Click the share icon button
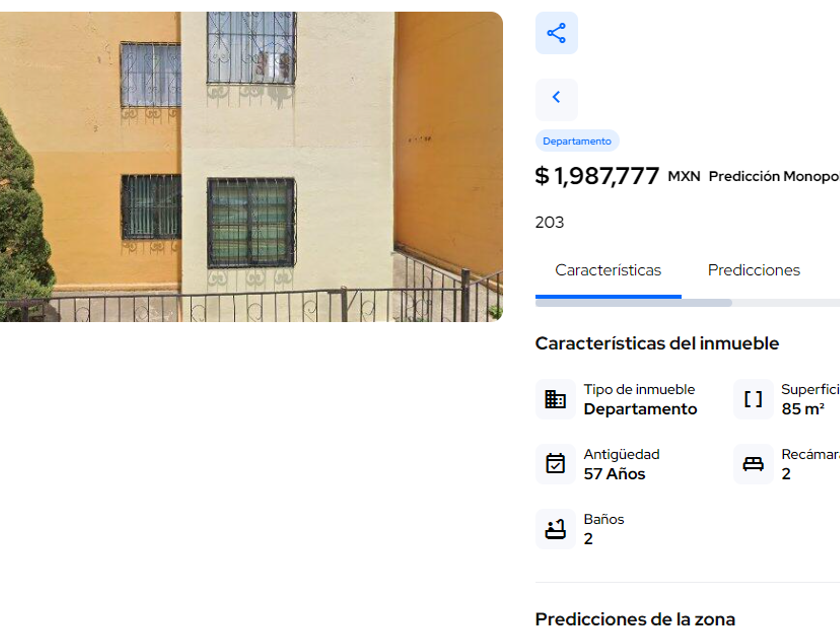The image size is (840, 630). coord(556,33)
